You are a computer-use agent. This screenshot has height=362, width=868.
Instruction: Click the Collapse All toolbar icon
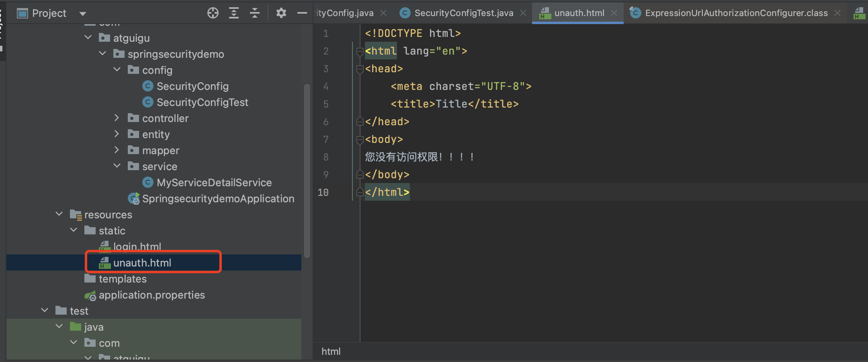pyautogui.click(x=255, y=13)
